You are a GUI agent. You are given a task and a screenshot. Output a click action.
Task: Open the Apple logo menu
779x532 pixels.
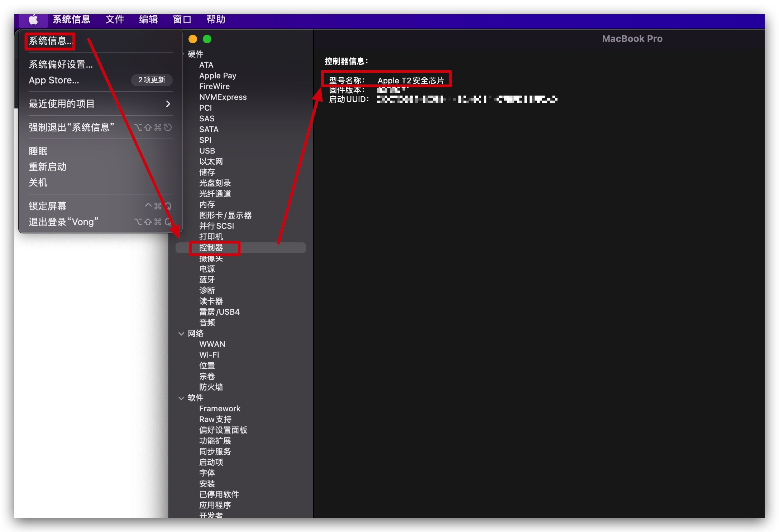click(33, 20)
